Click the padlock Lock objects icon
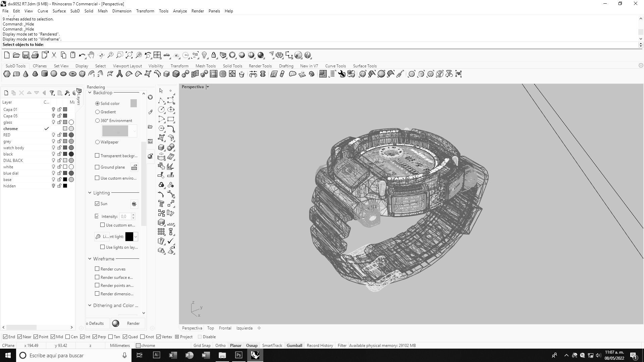The height and width of the screenshot is (362, 644). (214, 55)
